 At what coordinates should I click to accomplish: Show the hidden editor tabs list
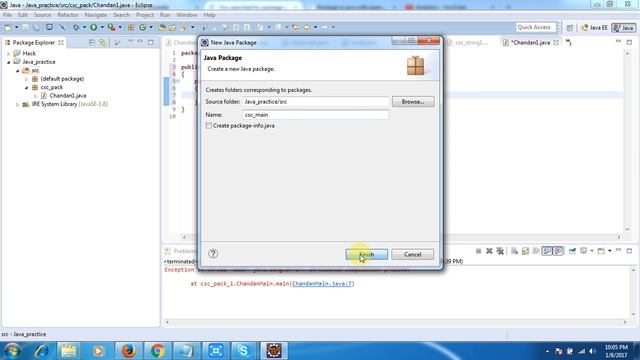[x=569, y=42]
